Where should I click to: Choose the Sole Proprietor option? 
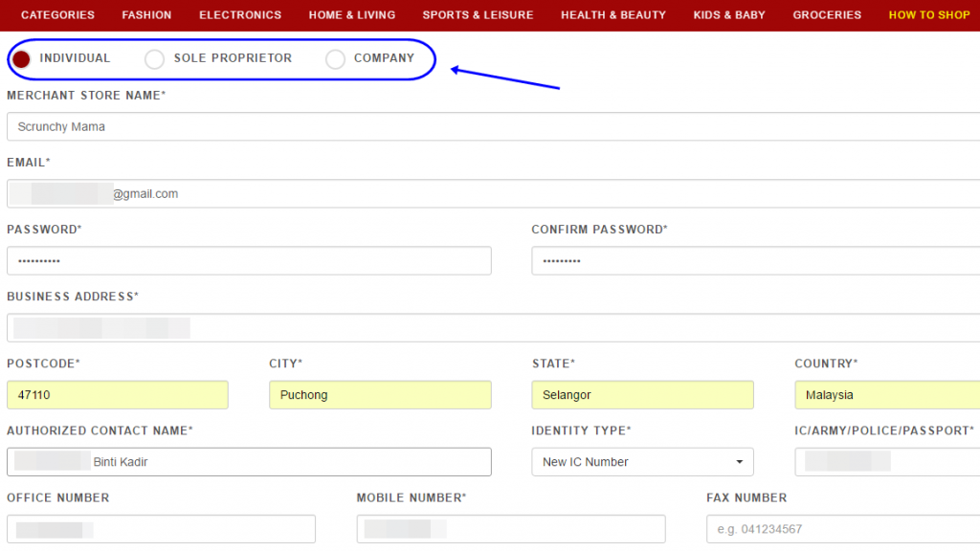[154, 58]
